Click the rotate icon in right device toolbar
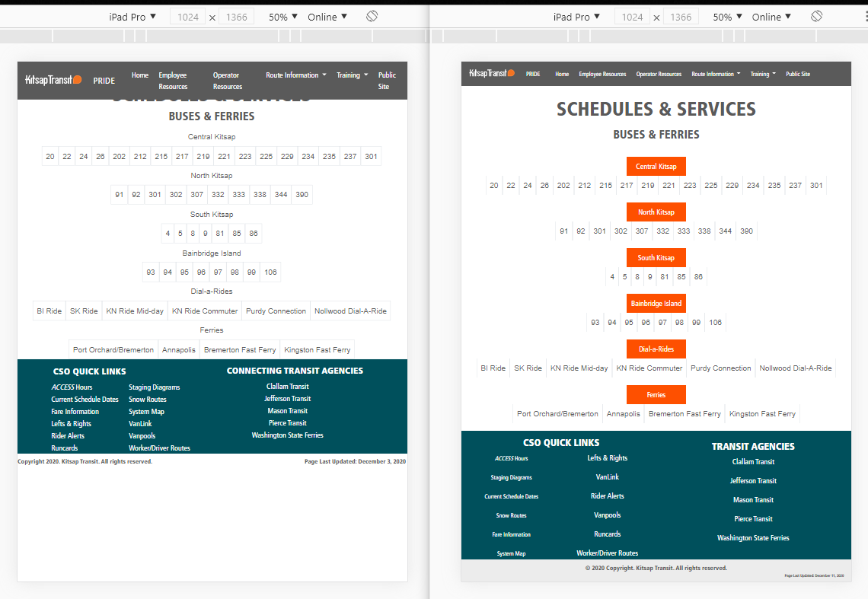 pos(816,16)
